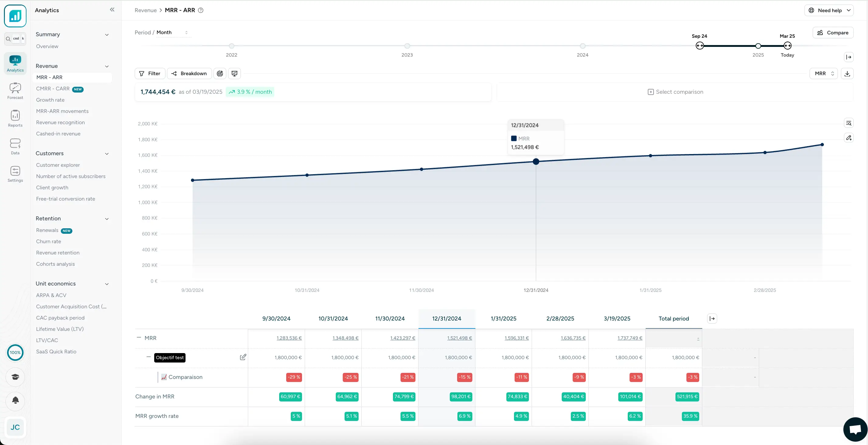The width and height of the screenshot is (868, 445).
Task: Collapse the Objectif test row
Action: (x=148, y=357)
